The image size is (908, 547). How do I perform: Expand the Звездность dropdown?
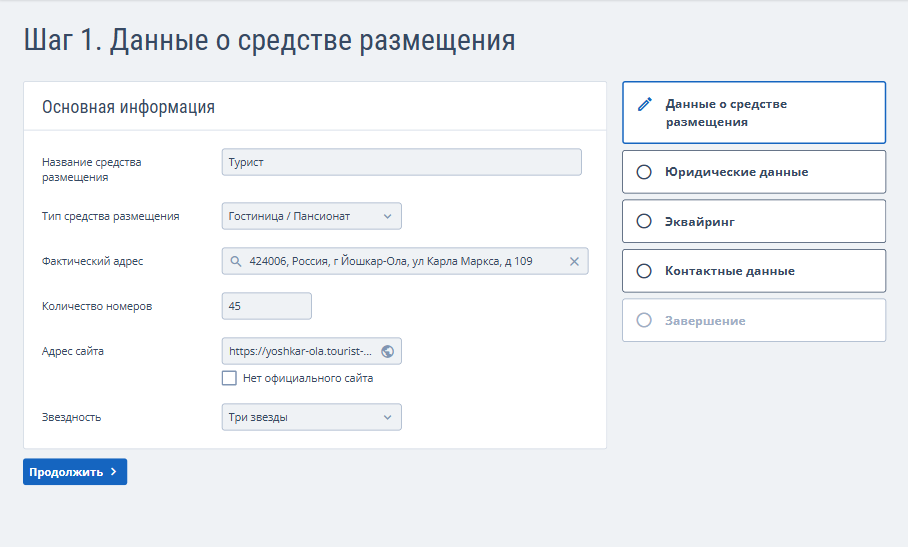311,417
